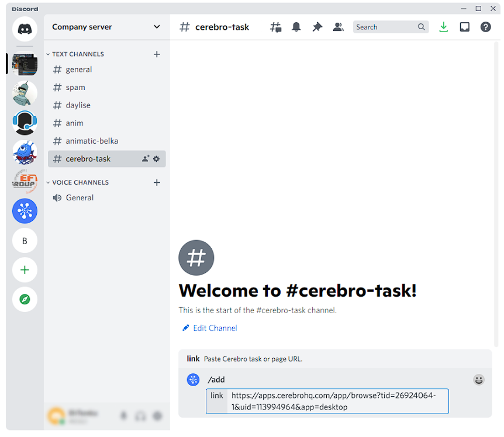This screenshot has height=437, width=504.
Task: Open the robot avatar server
Action: tap(25, 93)
